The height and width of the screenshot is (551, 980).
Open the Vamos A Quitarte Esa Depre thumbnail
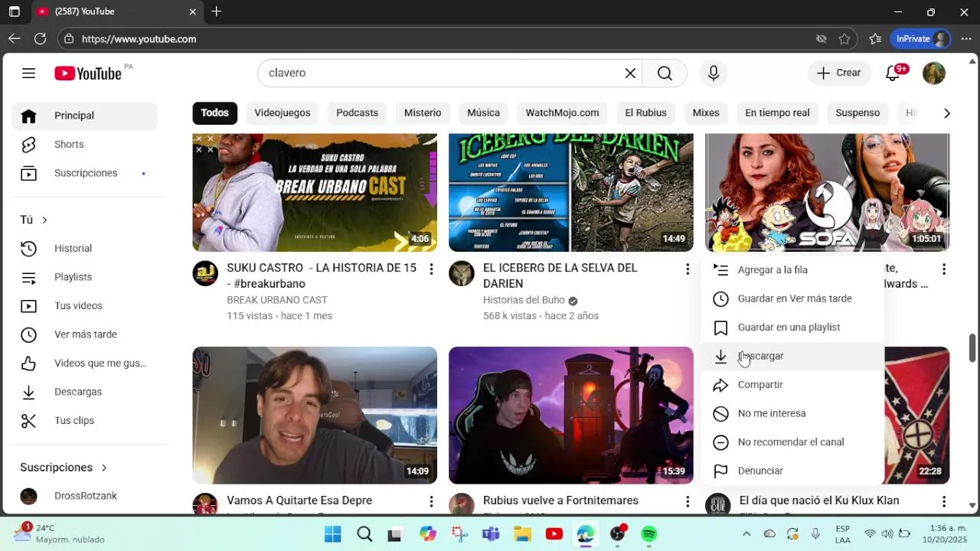tap(315, 416)
